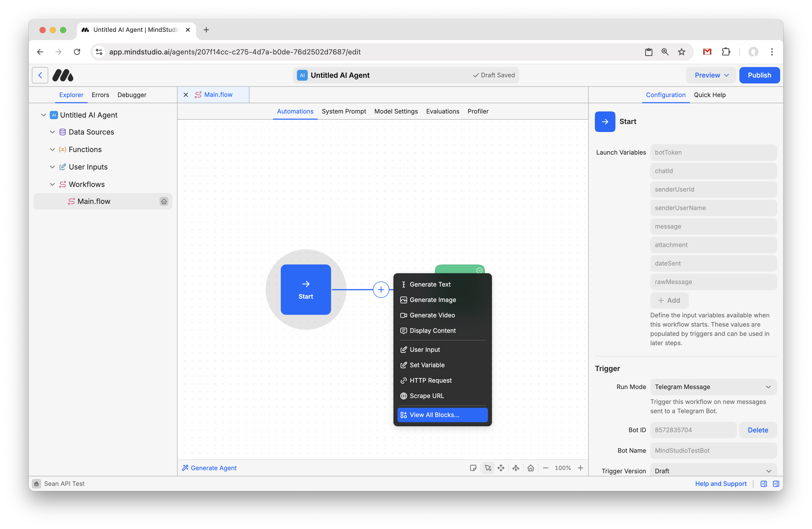Image resolution: width=812 pixels, height=529 pixels.
Task: Click the auto-arrange layout icon in the canvas toolbar
Action: click(x=516, y=468)
